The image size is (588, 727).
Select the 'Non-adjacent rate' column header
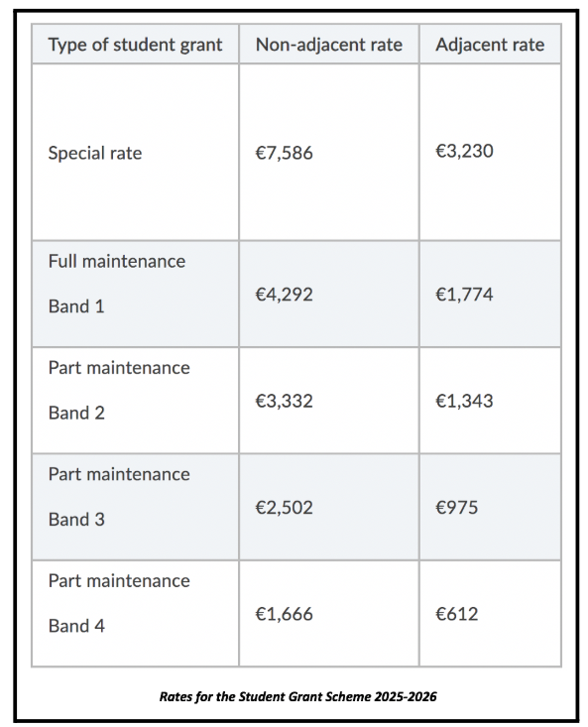[x=328, y=45]
